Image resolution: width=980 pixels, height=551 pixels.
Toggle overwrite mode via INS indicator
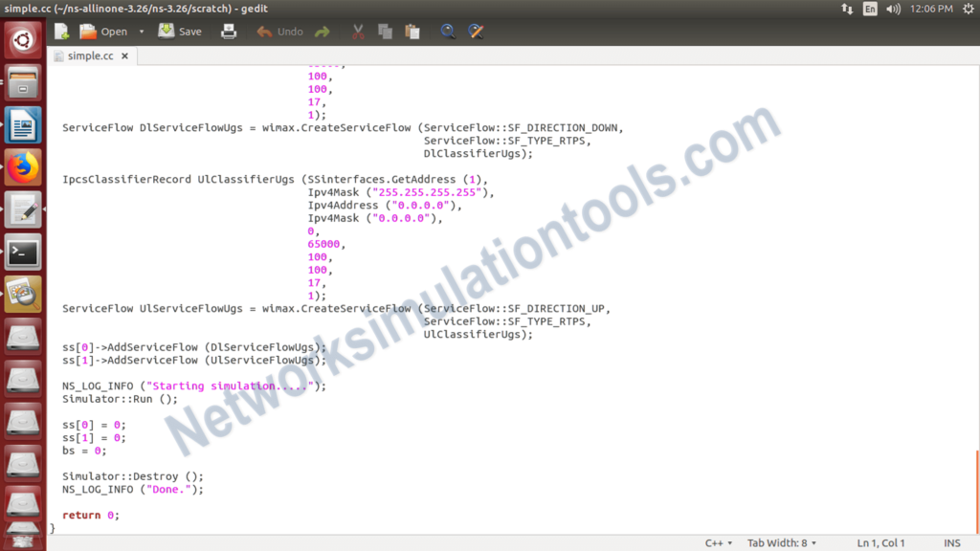point(951,542)
